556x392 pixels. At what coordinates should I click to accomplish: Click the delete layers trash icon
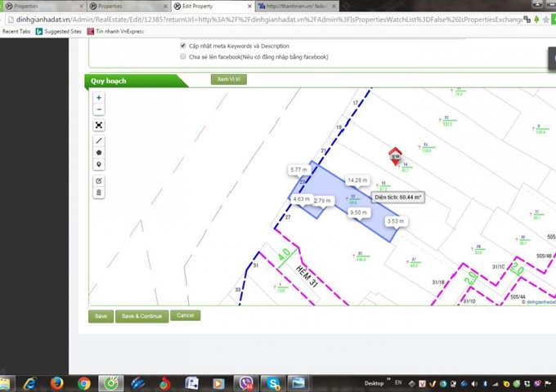click(99, 193)
